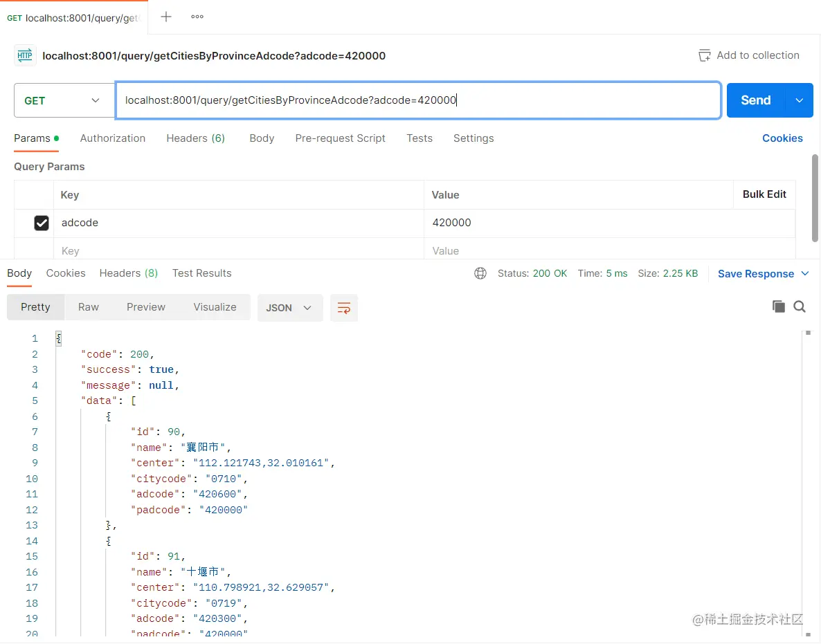Viewport: 821px width, 644px height.
Task: Open the GET method dropdown
Action: tap(64, 100)
